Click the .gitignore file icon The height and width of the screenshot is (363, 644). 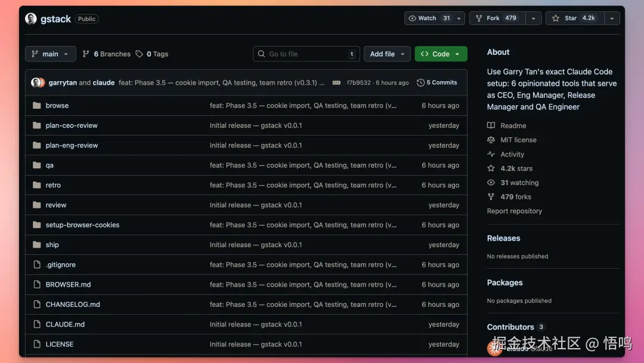click(x=36, y=264)
